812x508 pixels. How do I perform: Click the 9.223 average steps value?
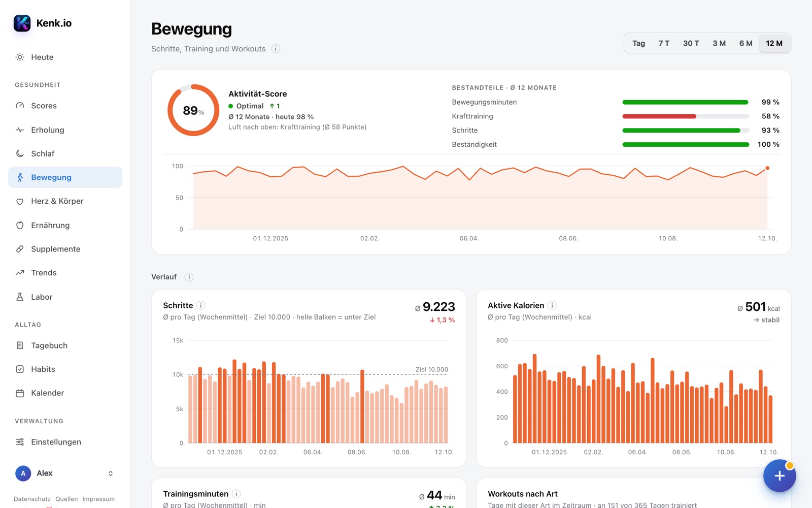[x=438, y=307]
